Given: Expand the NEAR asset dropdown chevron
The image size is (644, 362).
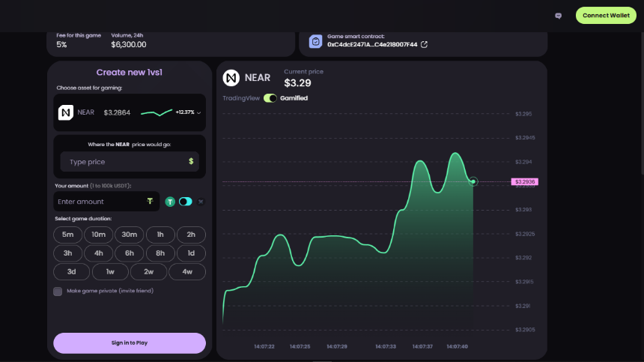Looking at the screenshot, I should 198,112.
